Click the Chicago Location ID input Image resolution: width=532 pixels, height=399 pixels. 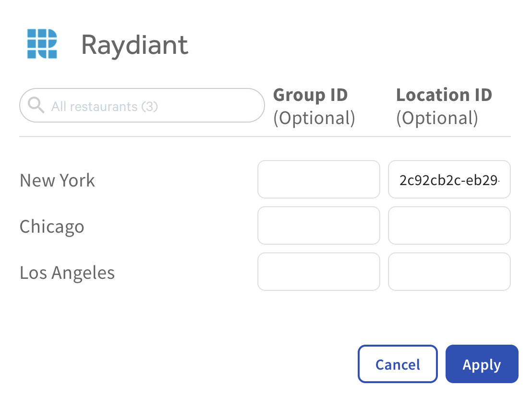click(449, 225)
